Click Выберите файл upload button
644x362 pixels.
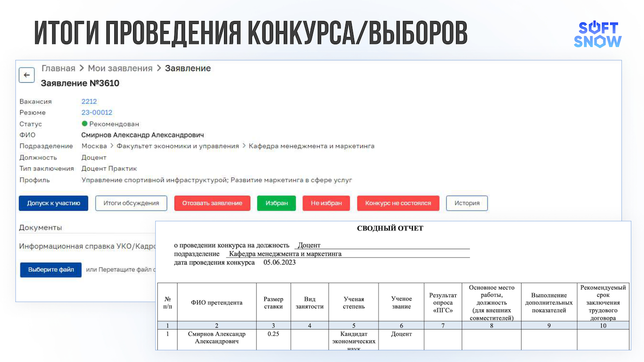[x=51, y=270]
